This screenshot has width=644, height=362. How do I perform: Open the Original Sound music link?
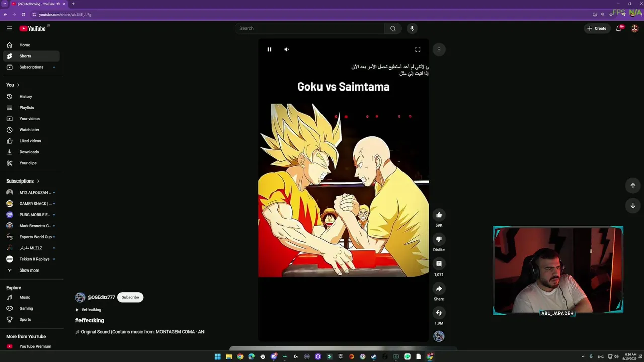(x=140, y=332)
